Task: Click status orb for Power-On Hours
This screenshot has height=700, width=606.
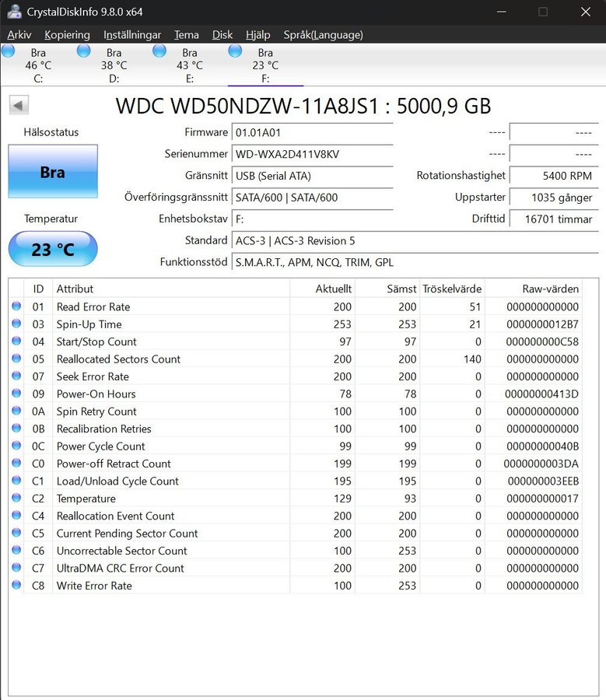Action: 16,394
